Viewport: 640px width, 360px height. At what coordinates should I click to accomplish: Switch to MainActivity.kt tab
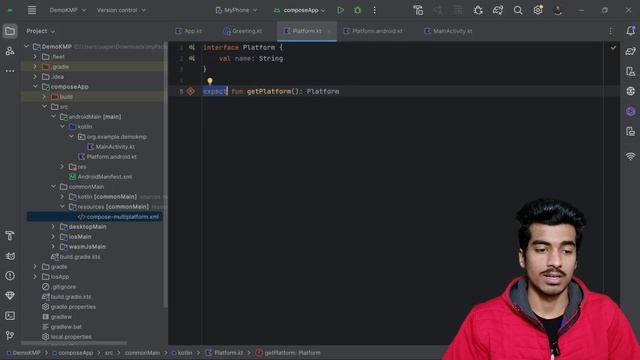tap(448, 31)
